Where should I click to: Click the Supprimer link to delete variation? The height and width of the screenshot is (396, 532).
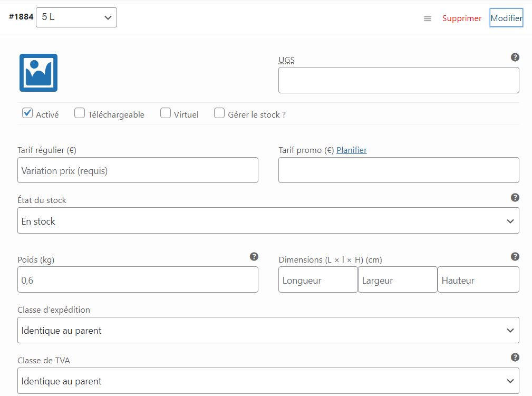click(462, 18)
